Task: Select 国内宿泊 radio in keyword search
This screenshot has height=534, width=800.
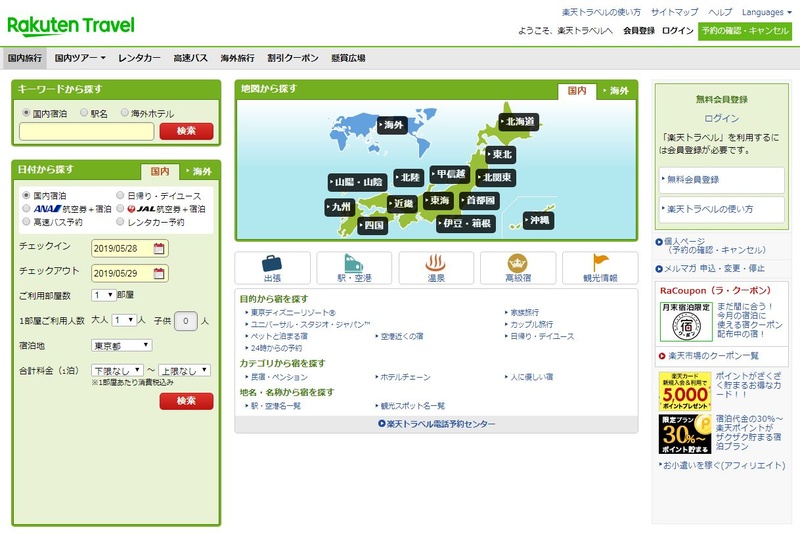Action: tap(26, 113)
